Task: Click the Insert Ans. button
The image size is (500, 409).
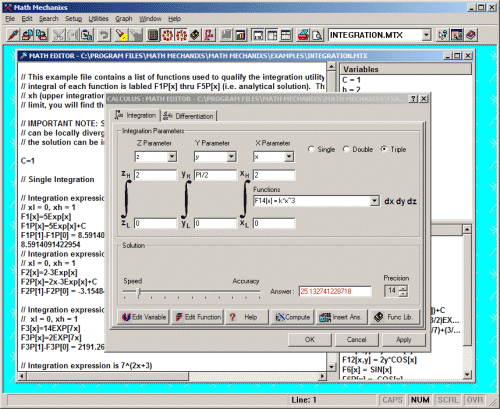Action: 341,317
